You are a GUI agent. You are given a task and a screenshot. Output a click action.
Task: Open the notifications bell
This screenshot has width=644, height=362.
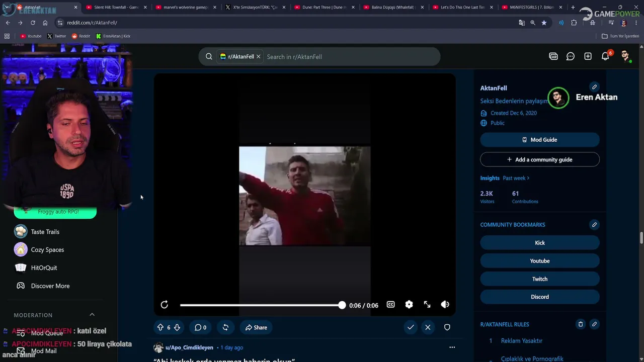tap(605, 56)
